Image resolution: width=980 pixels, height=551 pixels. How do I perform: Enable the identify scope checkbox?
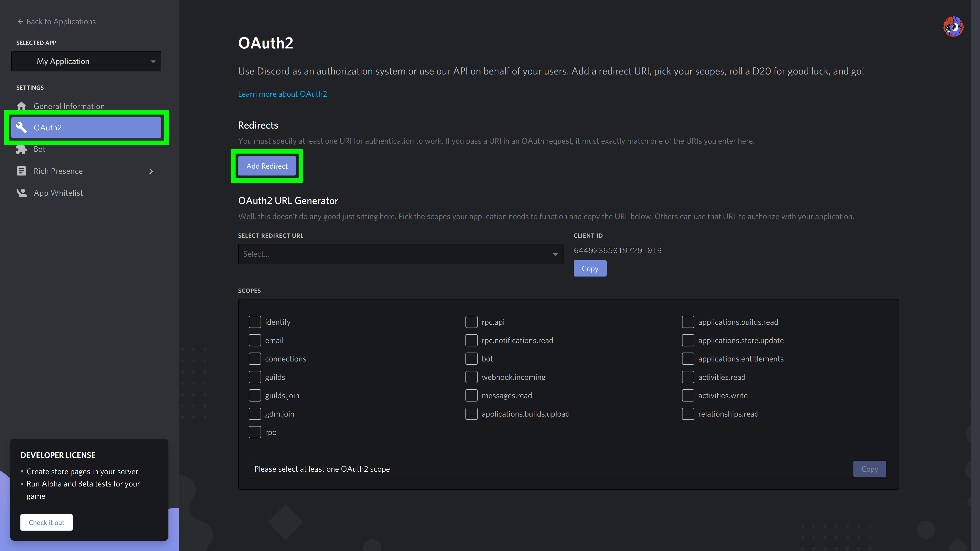[x=254, y=322]
